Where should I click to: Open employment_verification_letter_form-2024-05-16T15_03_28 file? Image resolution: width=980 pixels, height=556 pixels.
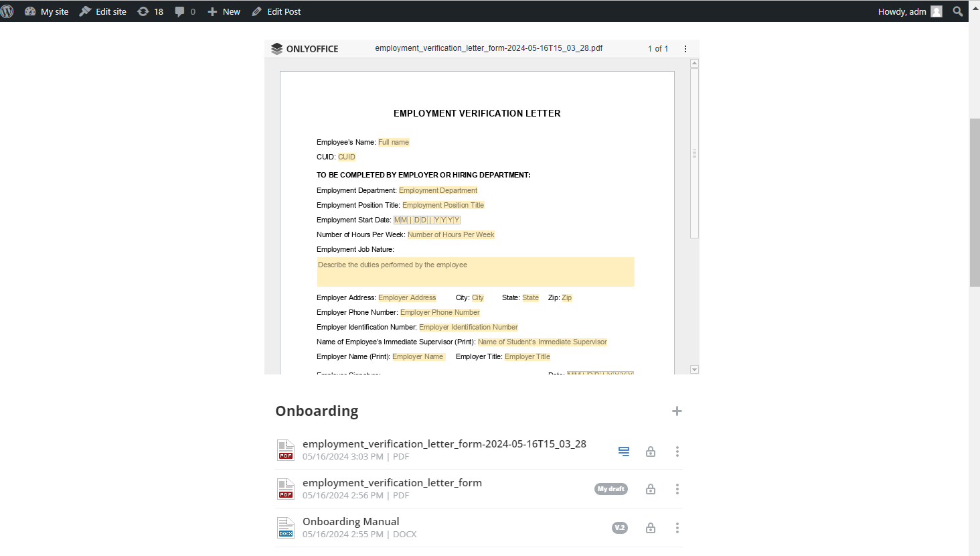pos(444,443)
